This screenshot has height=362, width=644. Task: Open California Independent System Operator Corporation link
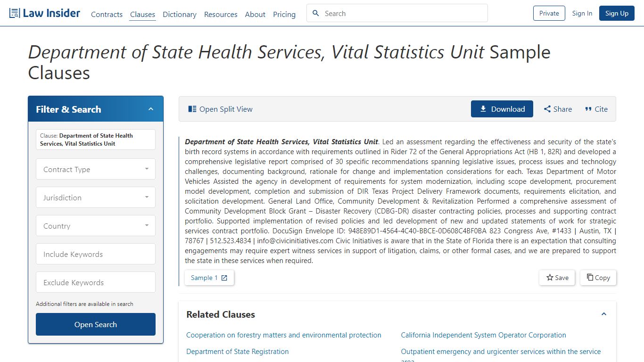pyautogui.click(x=483, y=335)
